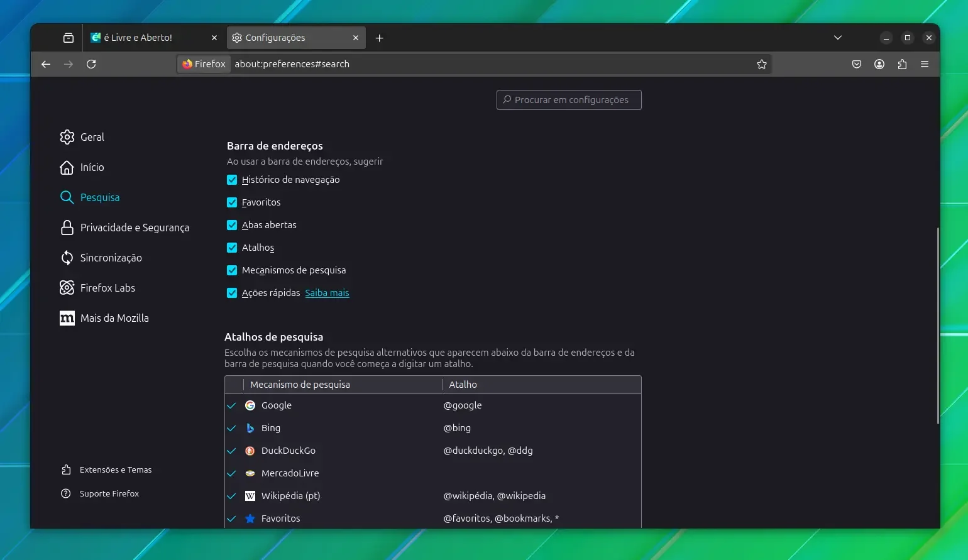Switch to the "é Livre e Aberto!" tab
Viewport: 968px width, 560px height.
point(155,38)
